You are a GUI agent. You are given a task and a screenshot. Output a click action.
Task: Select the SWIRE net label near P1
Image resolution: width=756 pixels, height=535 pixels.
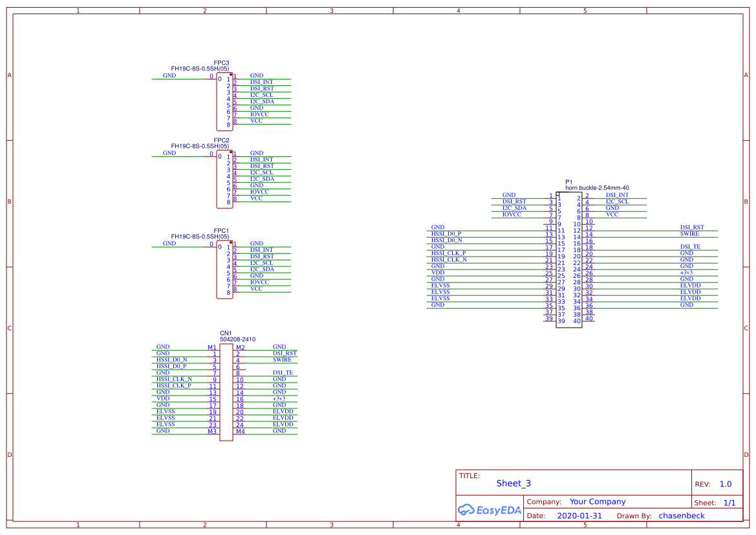click(x=689, y=233)
